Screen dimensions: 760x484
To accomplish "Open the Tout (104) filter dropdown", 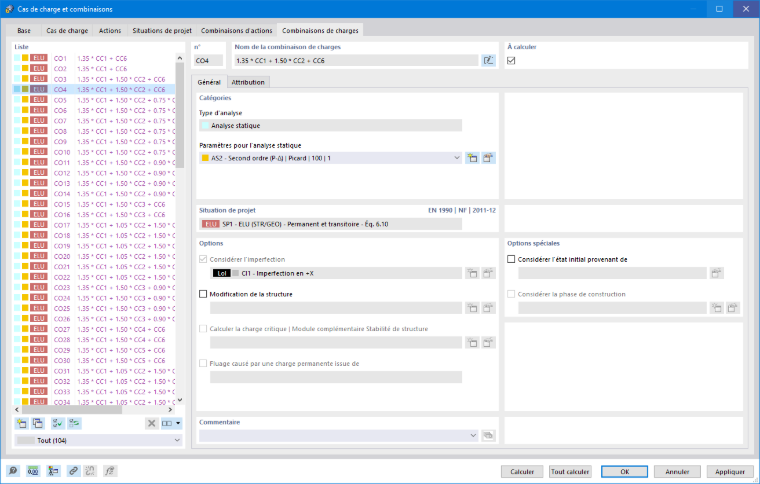I will point(99,440).
